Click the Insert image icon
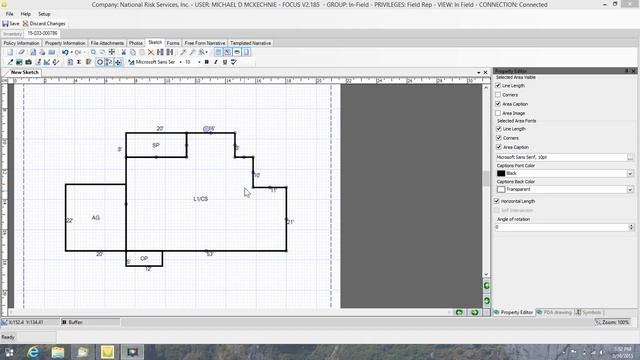Screen dimensions: 640x360 (19, 62)
